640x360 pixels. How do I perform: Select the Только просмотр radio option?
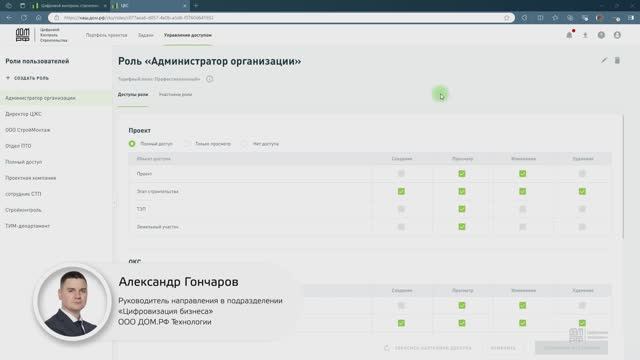click(x=187, y=144)
